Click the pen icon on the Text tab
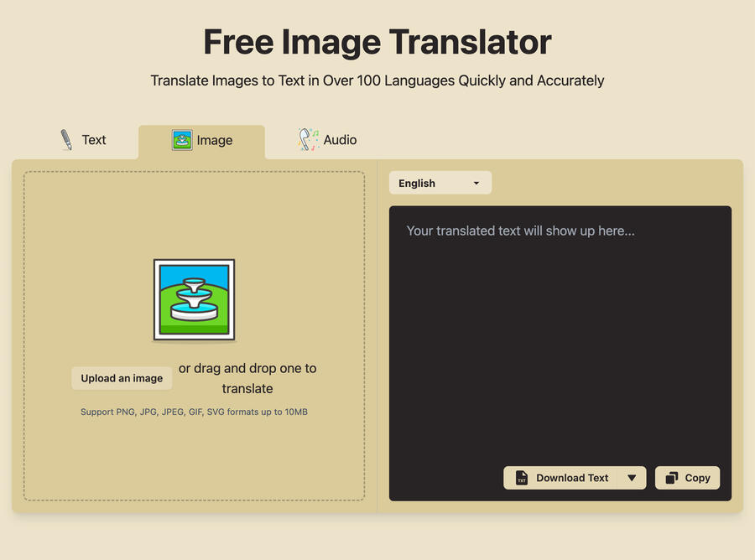Viewport: 755px width, 560px height. point(66,140)
